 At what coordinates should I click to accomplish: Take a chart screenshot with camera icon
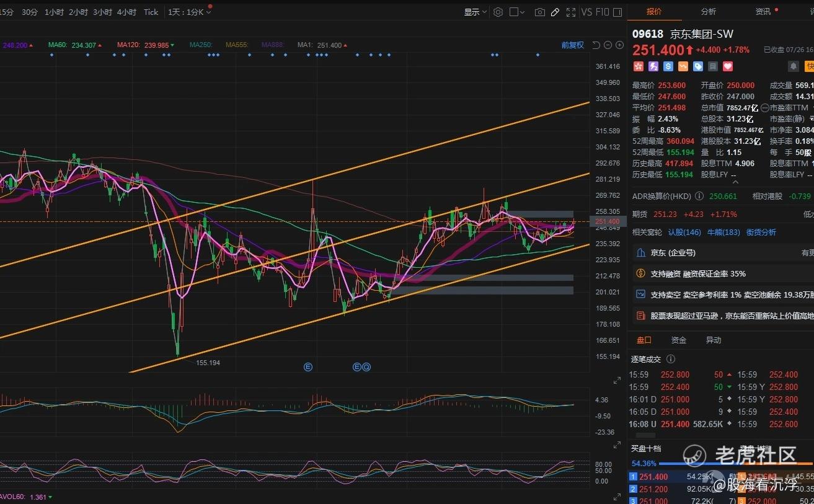[x=540, y=12]
